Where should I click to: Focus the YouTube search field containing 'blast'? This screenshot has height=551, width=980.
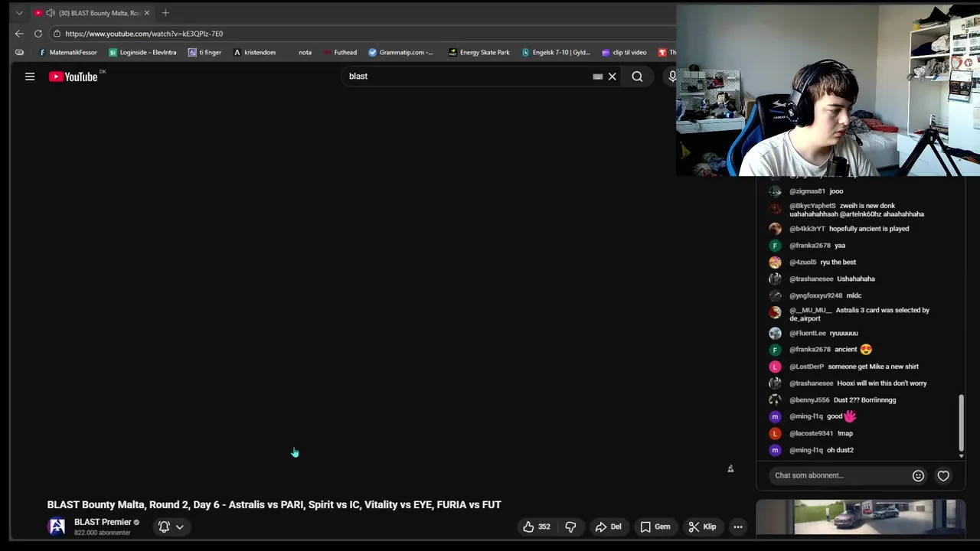(467, 77)
